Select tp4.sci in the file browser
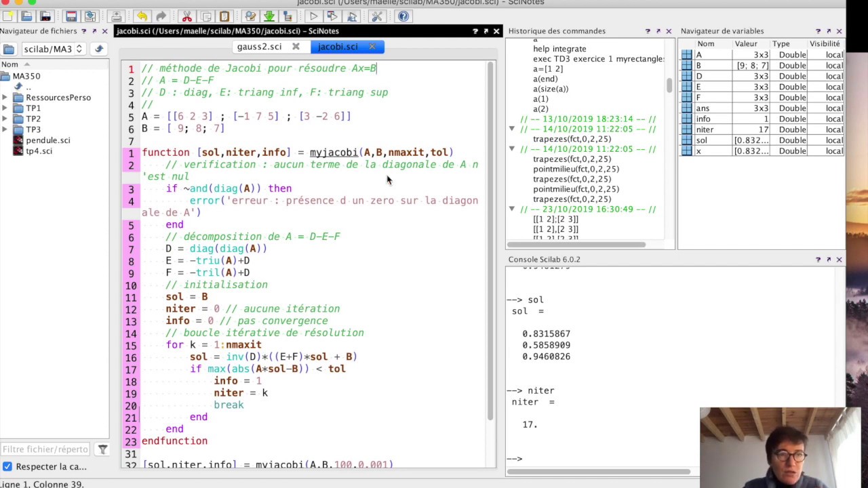This screenshot has height=488, width=868. coord(39,151)
